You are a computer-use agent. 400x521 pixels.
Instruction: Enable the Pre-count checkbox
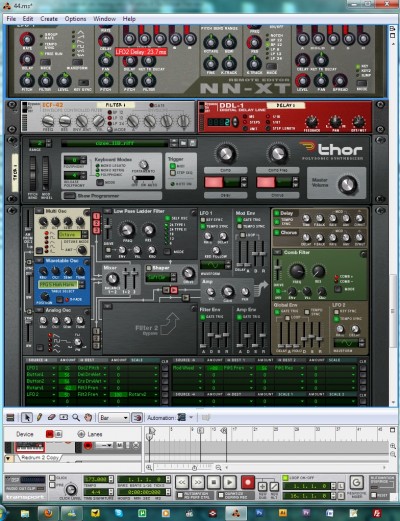click(x=52, y=485)
